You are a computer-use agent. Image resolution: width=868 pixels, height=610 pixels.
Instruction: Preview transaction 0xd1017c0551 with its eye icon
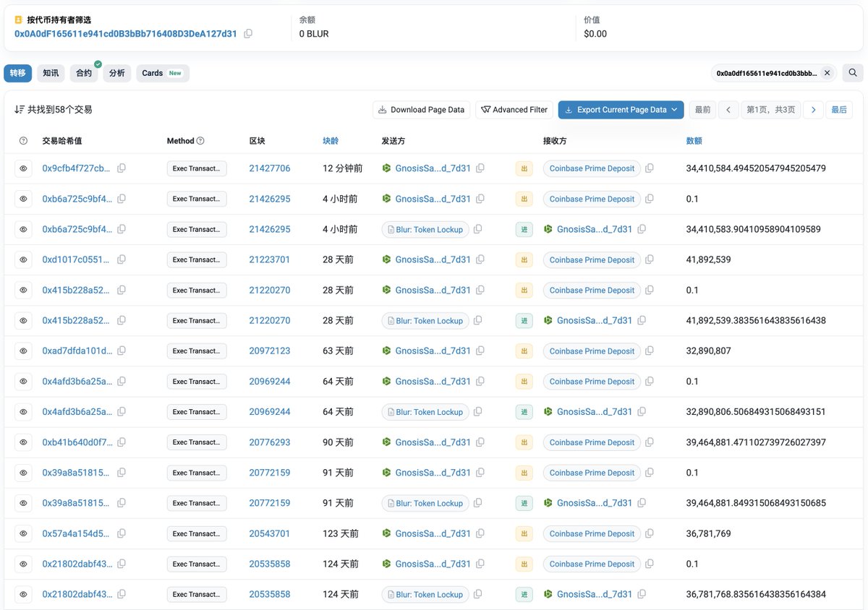click(23, 259)
